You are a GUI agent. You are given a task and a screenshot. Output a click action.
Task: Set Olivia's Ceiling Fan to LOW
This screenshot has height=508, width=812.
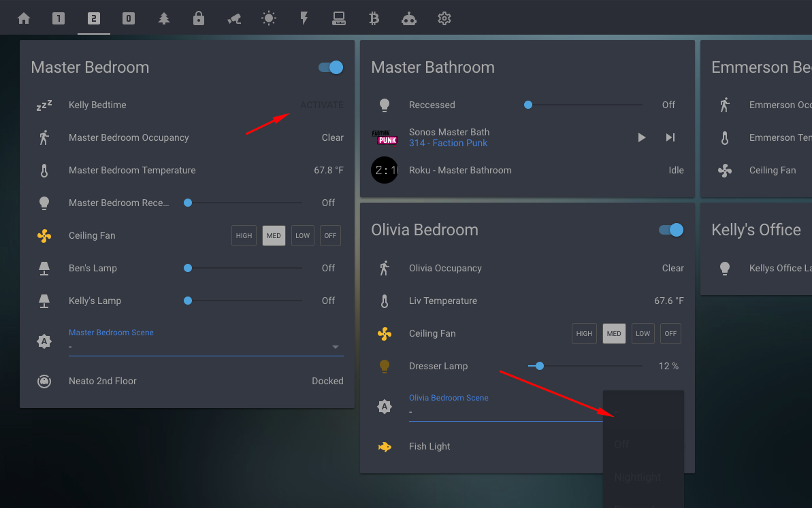pos(643,333)
